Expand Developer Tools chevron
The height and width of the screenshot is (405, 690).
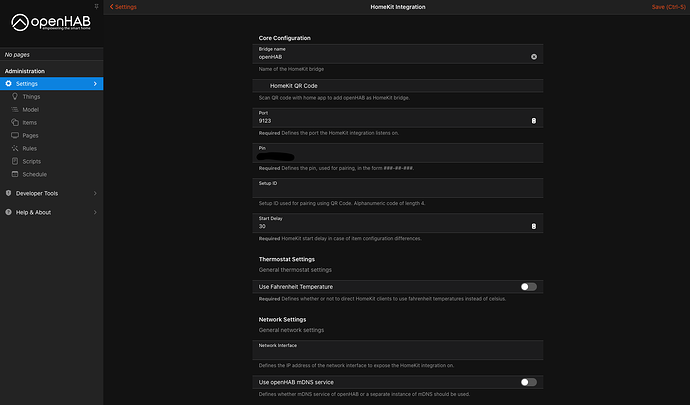(95, 193)
